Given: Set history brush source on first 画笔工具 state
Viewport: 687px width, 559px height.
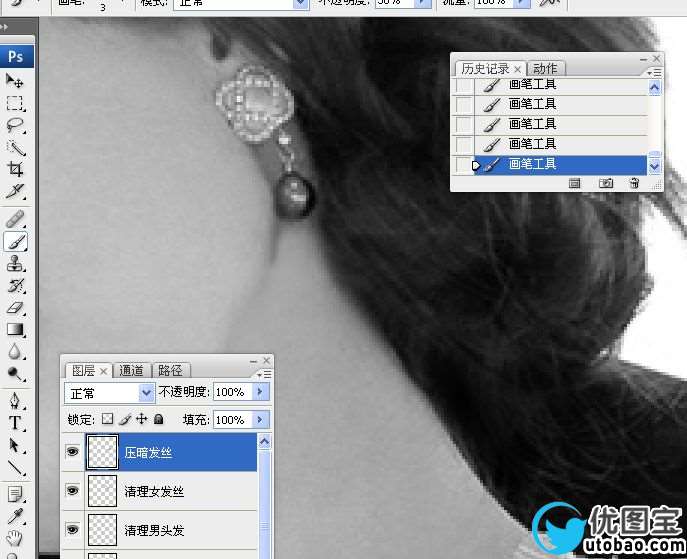Looking at the screenshot, I should tap(464, 85).
